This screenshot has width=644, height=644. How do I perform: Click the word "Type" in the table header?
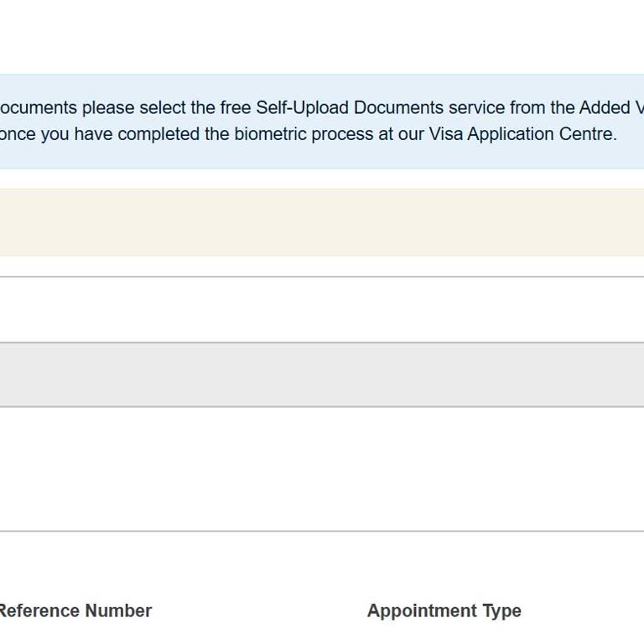coord(501,611)
